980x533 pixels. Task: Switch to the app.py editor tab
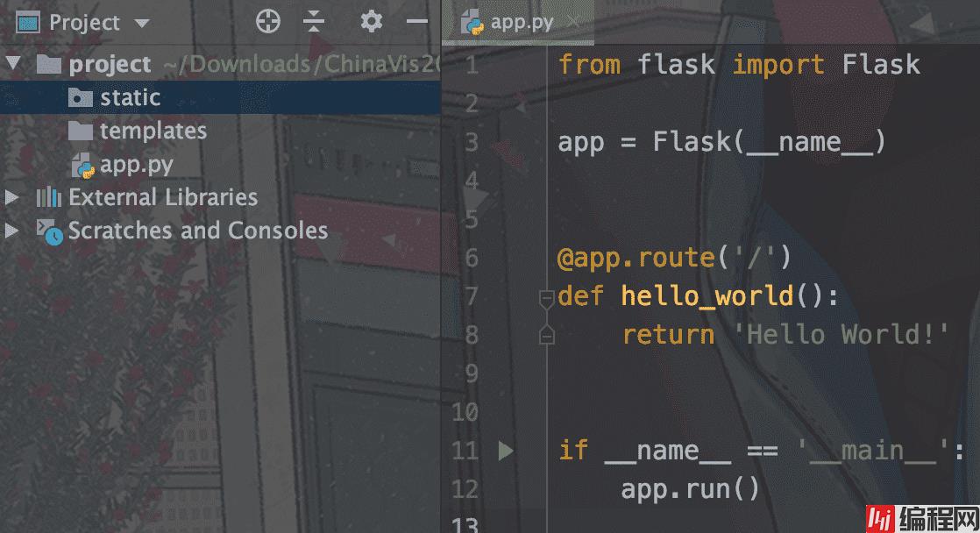coord(519,22)
